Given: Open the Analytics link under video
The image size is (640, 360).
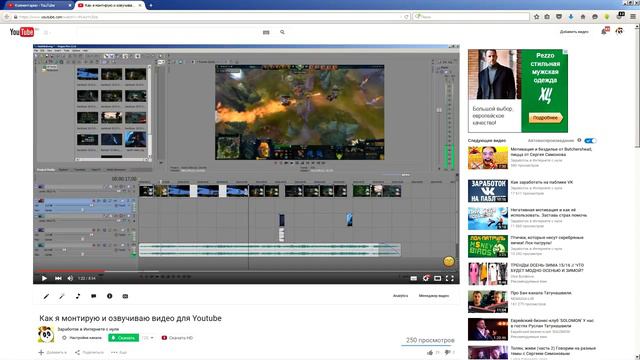Looking at the screenshot, I should (x=400, y=296).
